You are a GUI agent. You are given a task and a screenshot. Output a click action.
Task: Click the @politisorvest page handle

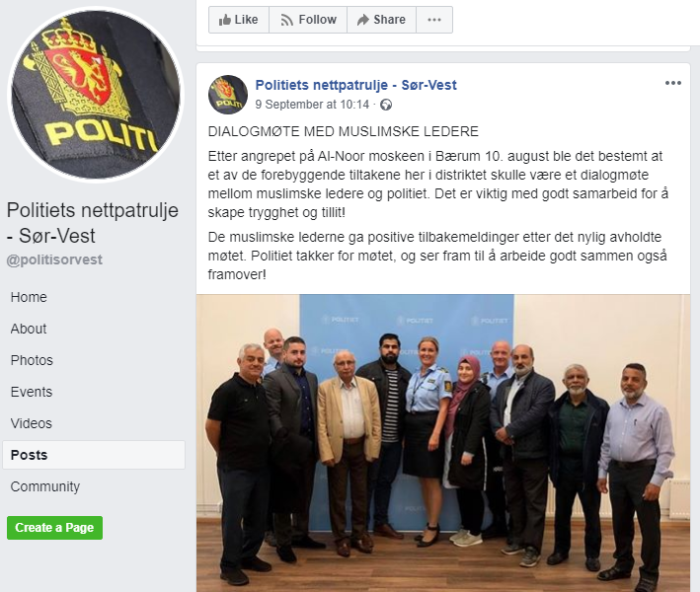click(x=54, y=259)
